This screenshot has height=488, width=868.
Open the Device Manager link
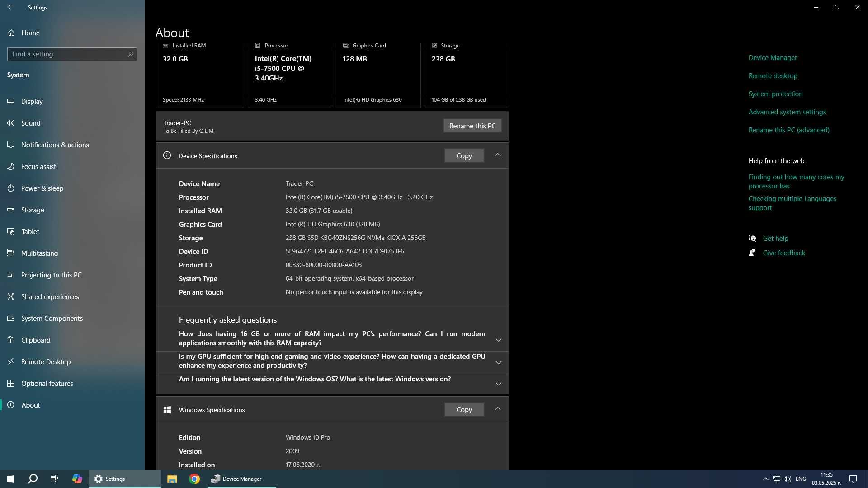(773, 57)
